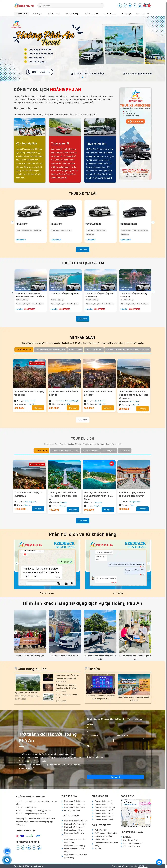This screenshot has width=167, height=868.
Task: Open the GIỚI THIỆU menu item
Action: coord(36,14)
